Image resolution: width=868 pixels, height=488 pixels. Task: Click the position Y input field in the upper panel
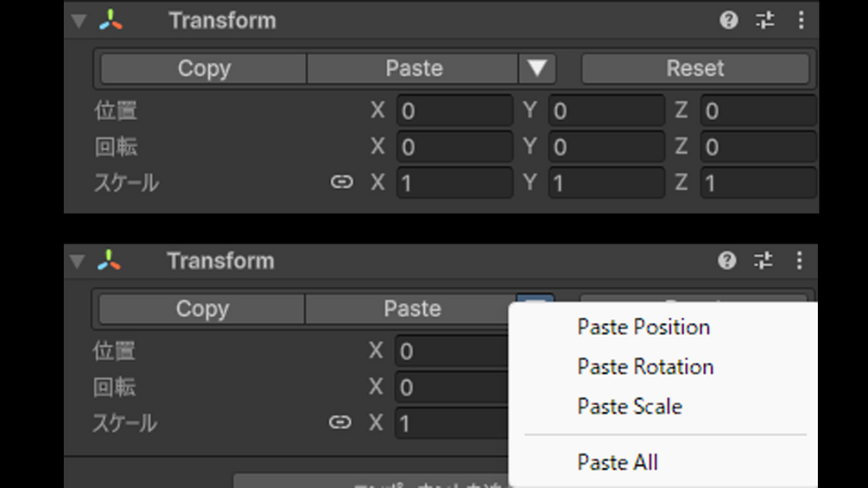pos(606,111)
